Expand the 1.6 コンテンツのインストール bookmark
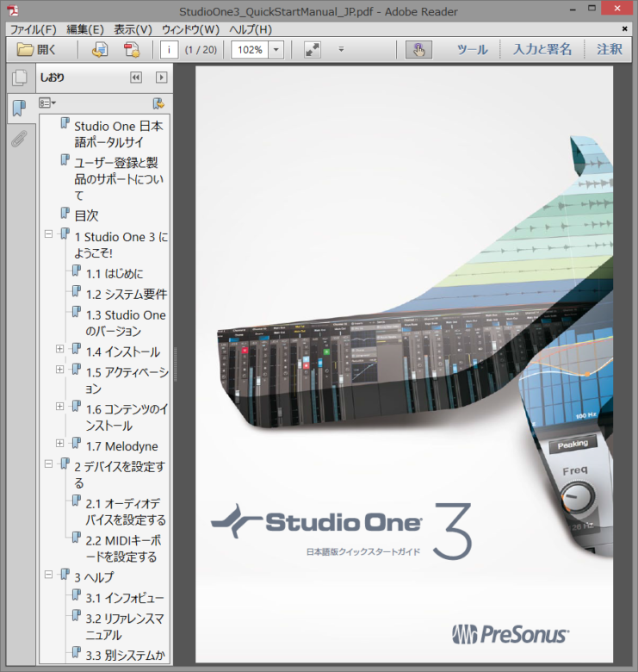This screenshot has width=638, height=672. click(x=60, y=407)
